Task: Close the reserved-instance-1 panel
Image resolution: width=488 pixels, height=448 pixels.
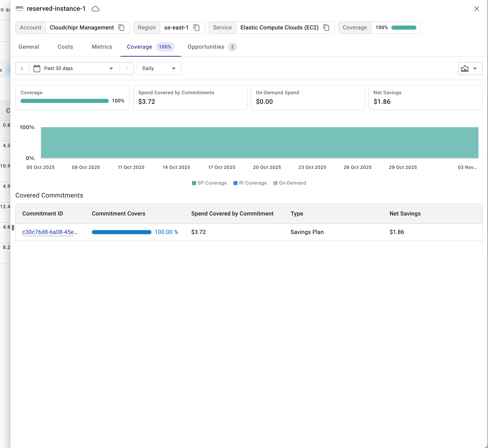Action: 476,9
